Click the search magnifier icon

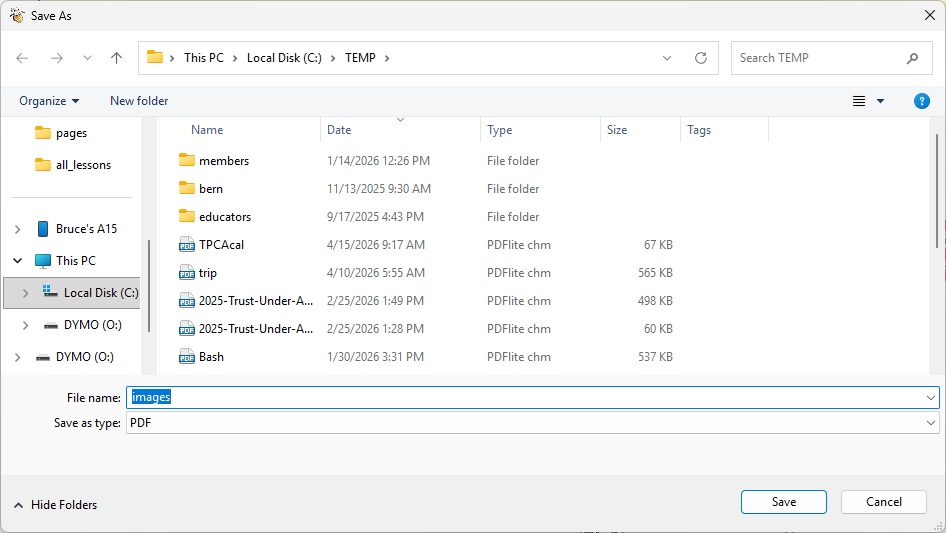912,58
